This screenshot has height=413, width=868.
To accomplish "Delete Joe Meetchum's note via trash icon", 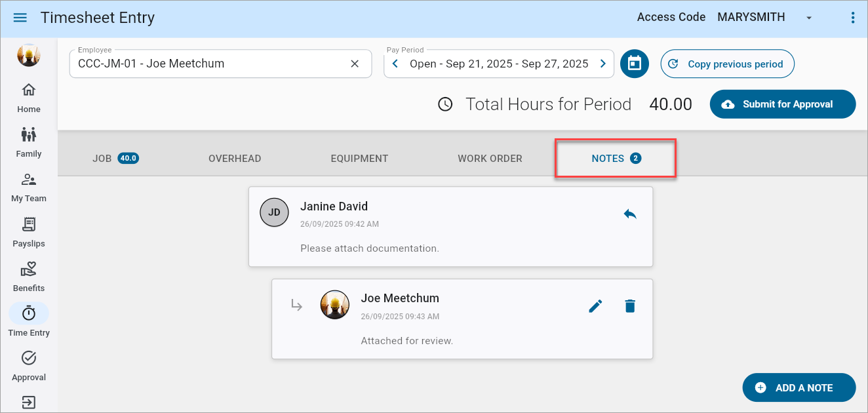I will tap(630, 305).
